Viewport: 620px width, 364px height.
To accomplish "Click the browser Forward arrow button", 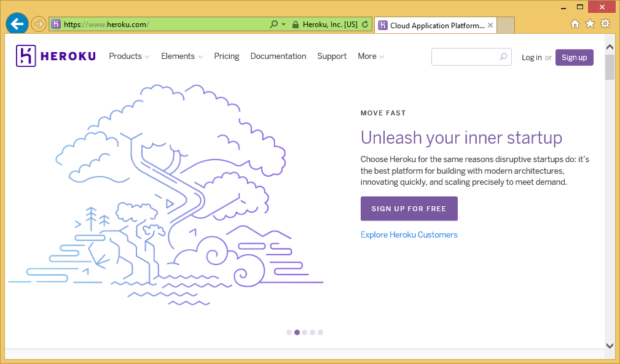I will tap(39, 25).
